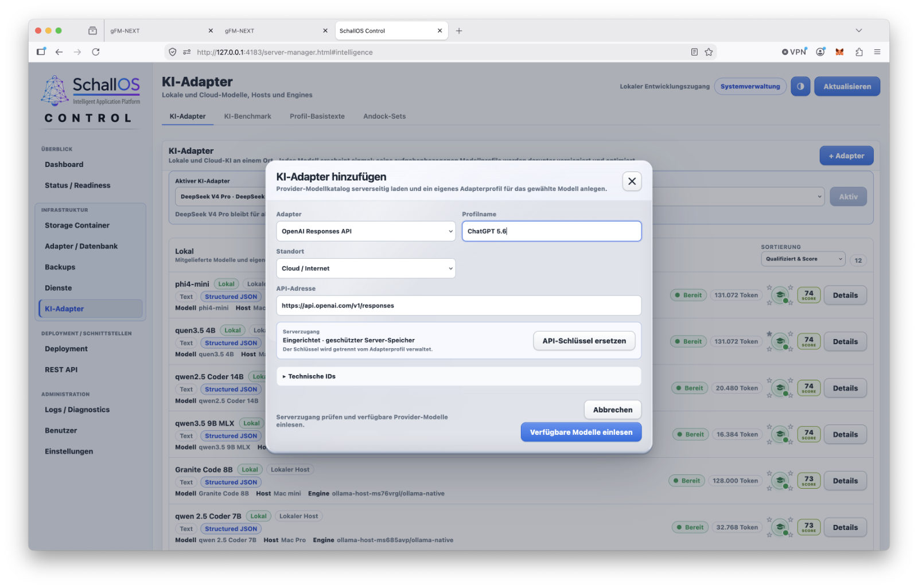918x588 pixels.
Task: Click Abbrechen in the dialog
Action: click(613, 410)
